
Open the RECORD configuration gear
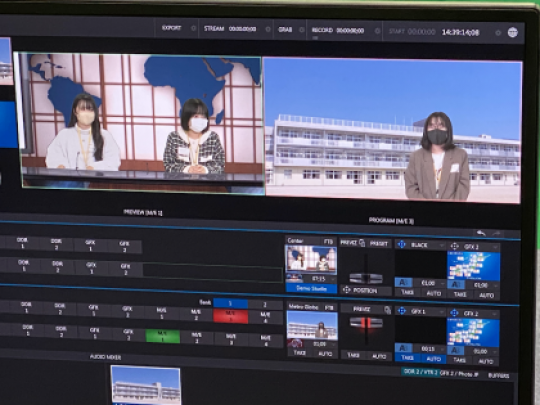pyautogui.click(x=377, y=31)
